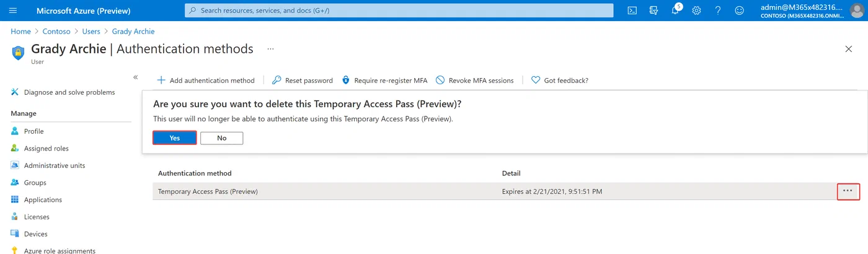Open the ellipsis next to Authentication methods title
Screen dimensions: 868x254
click(x=270, y=48)
